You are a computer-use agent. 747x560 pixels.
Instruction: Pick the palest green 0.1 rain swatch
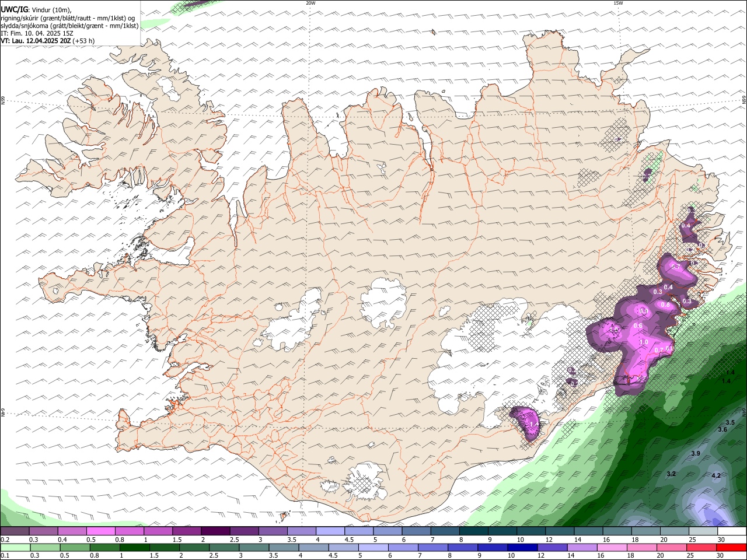pos(15,547)
